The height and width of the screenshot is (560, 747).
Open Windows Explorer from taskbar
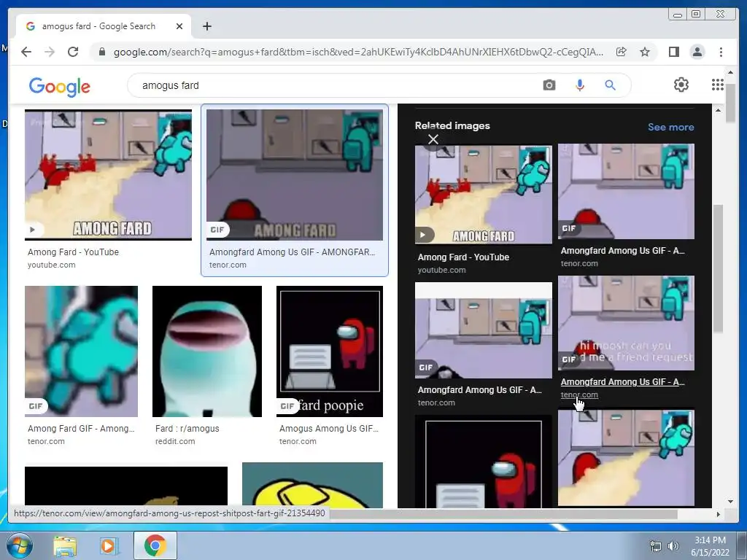pyautogui.click(x=65, y=546)
